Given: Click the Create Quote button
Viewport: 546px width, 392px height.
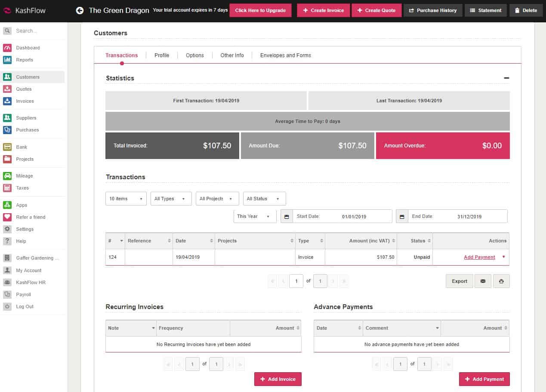Looking at the screenshot, I should tap(376, 10).
